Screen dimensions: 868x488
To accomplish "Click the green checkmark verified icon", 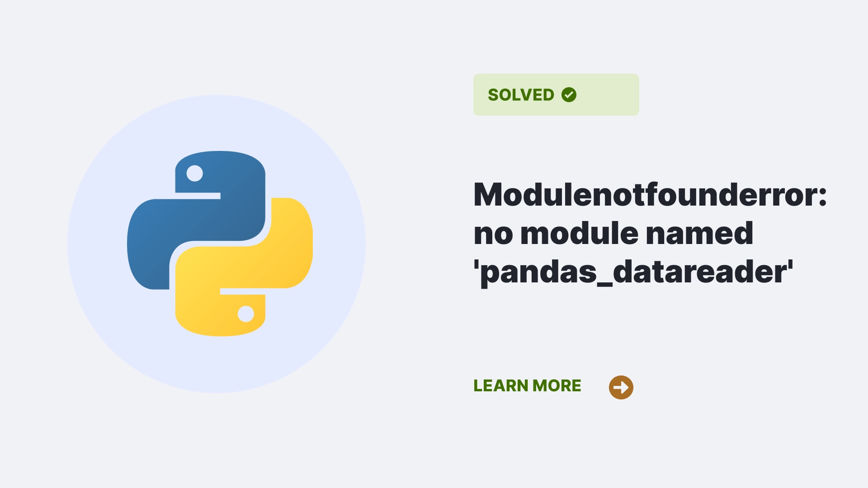I will (x=568, y=95).
